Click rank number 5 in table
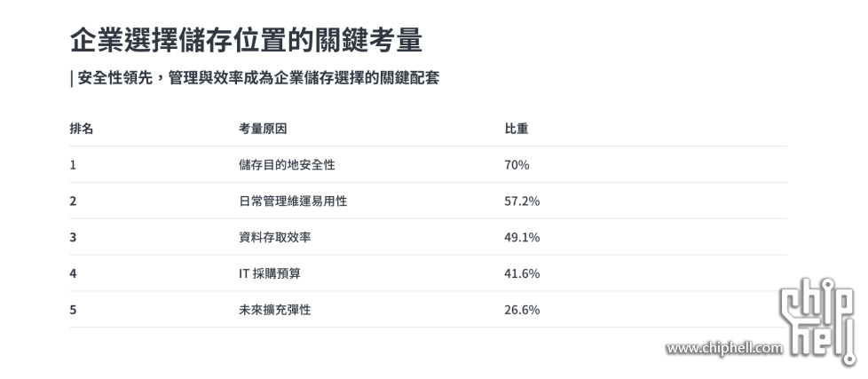 point(73,310)
